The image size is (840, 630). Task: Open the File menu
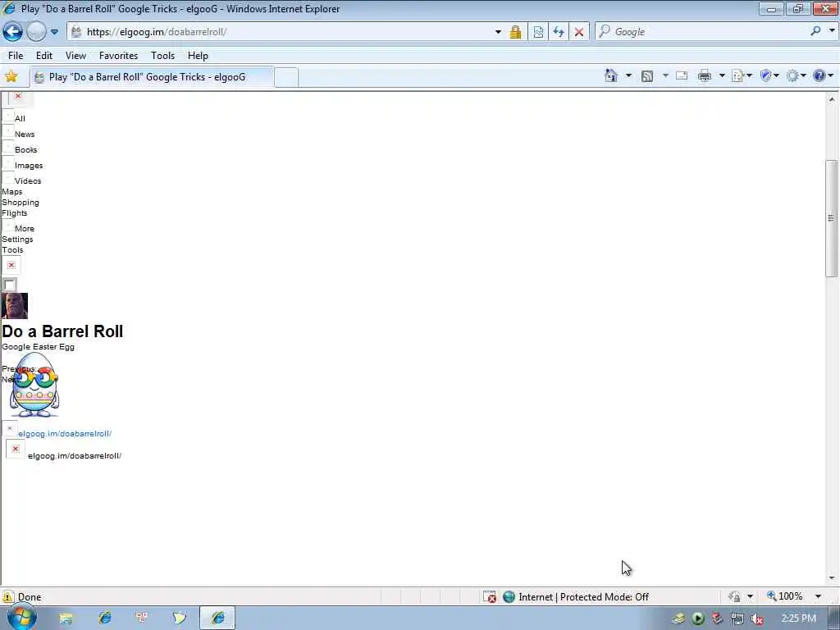pos(16,56)
